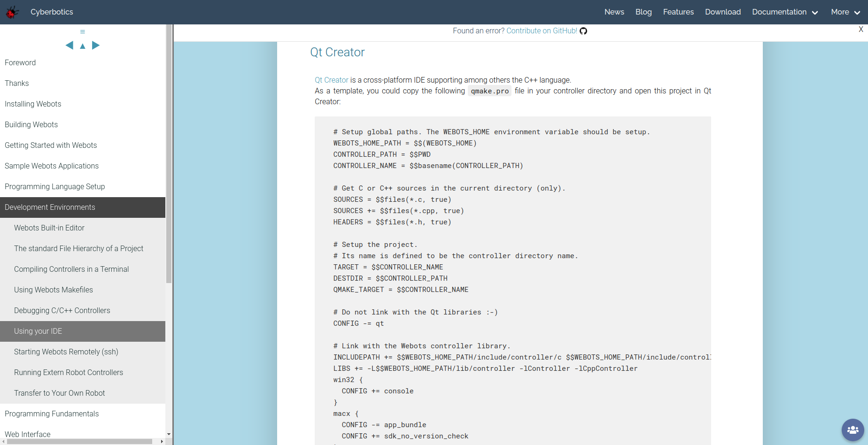The image size is (868, 445).
Task: Click the 'HEADERS = $$files(*.h, true)' line
Action: click(x=392, y=222)
